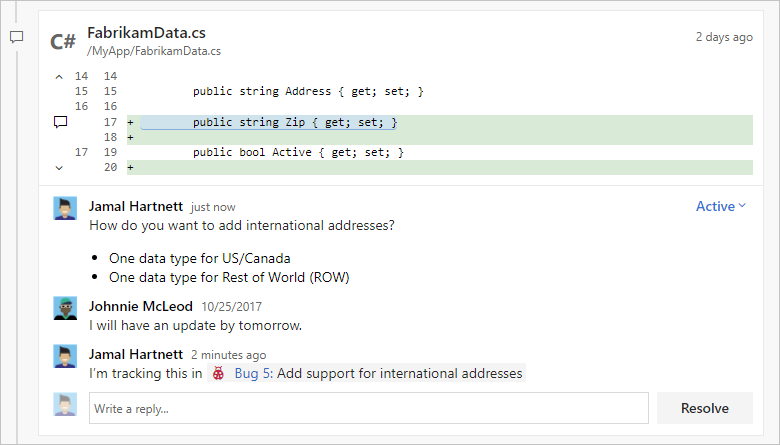780x445 pixels.
Task: Click the C# file type icon
Action: click(x=63, y=41)
